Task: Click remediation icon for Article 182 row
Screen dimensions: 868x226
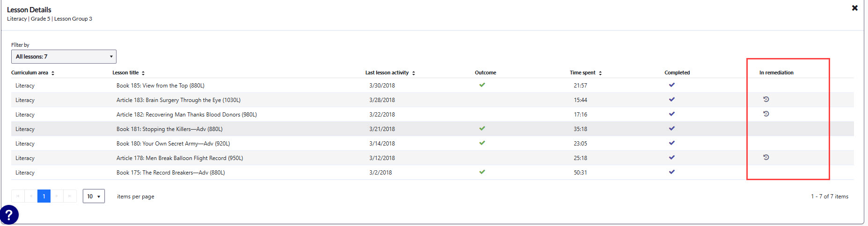Action: pos(766,114)
